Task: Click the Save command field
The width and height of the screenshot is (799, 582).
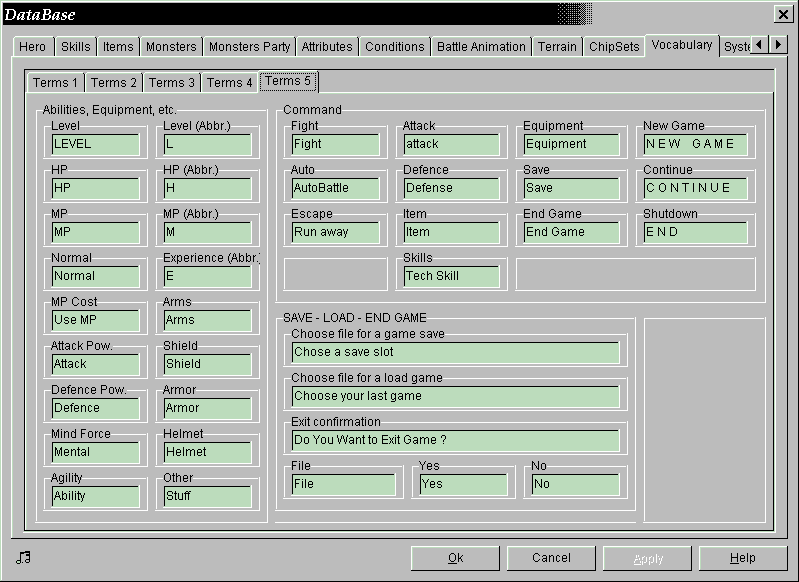Action: [572, 188]
